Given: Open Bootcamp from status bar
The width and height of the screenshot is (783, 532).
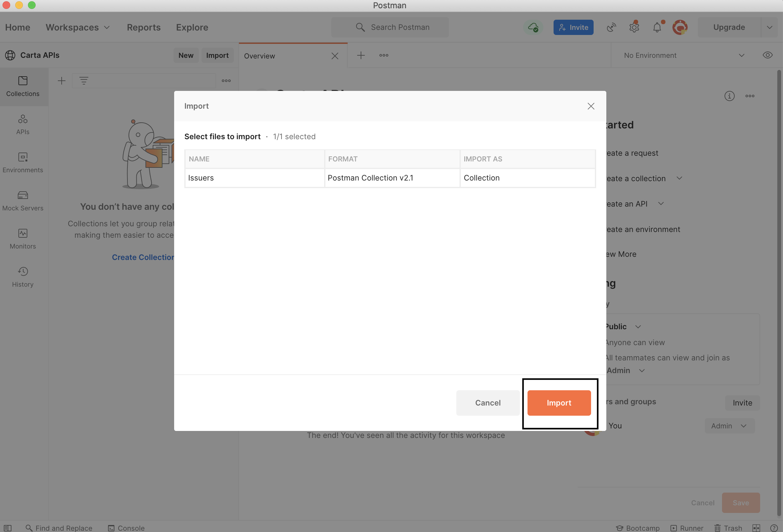Looking at the screenshot, I should (x=637, y=528).
